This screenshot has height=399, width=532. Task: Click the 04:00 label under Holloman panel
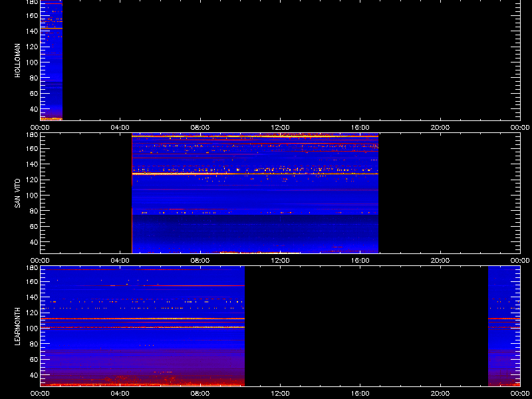[120, 128]
